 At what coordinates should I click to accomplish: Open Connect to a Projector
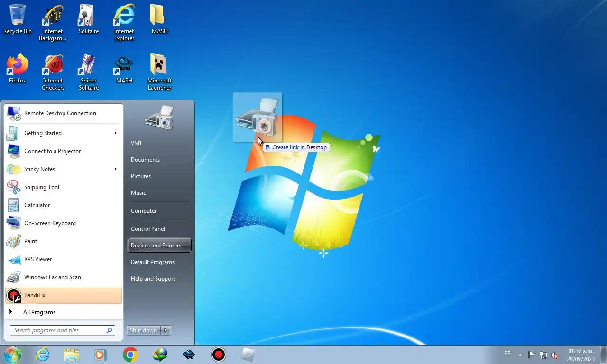(x=64, y=151)
